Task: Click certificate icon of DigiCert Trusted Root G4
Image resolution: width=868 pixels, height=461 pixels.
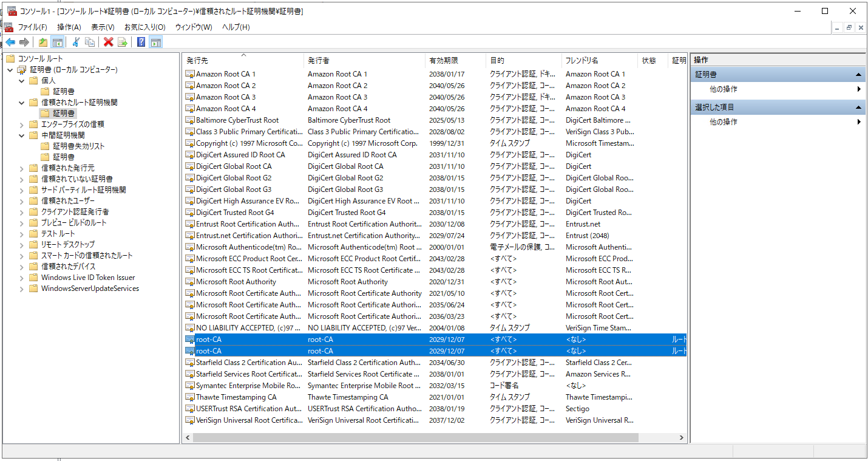Action: [x=190, y=213]
